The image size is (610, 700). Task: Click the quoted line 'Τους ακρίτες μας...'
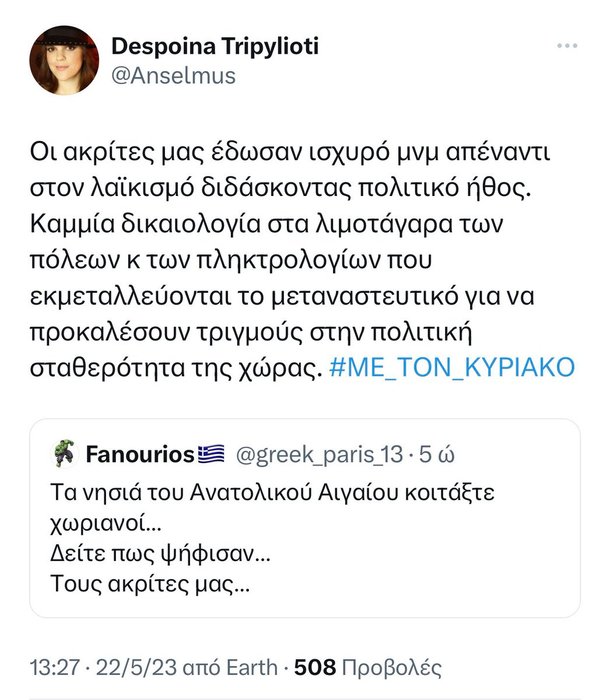[x=149, y=580]
